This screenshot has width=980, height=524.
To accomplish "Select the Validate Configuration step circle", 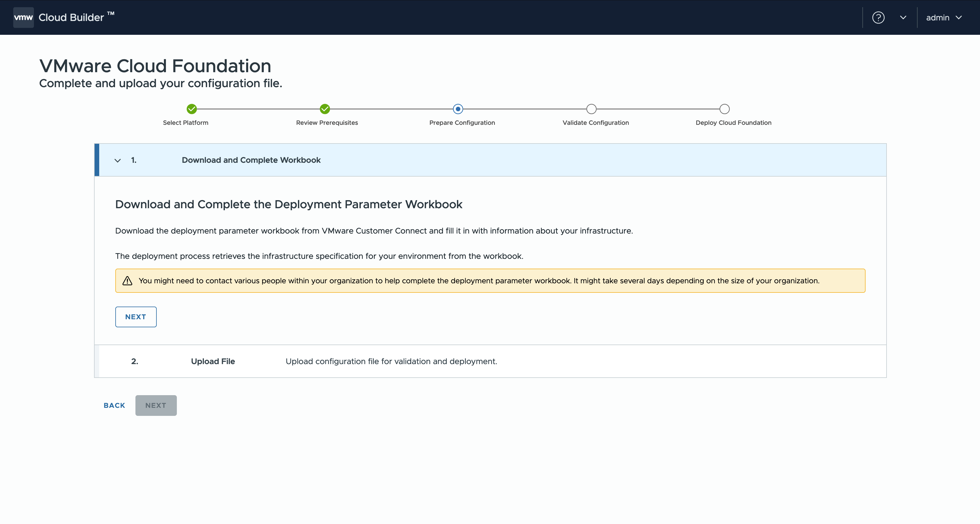I will click(x=591, y=109).
